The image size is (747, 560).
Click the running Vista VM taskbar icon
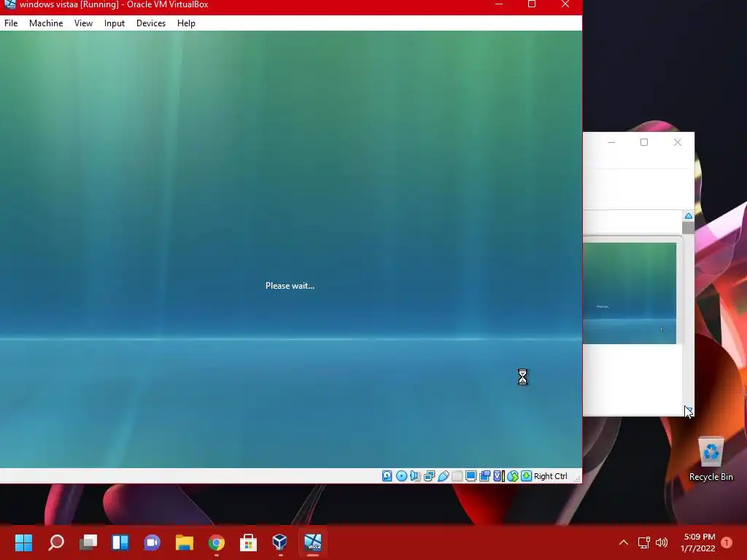312,542
